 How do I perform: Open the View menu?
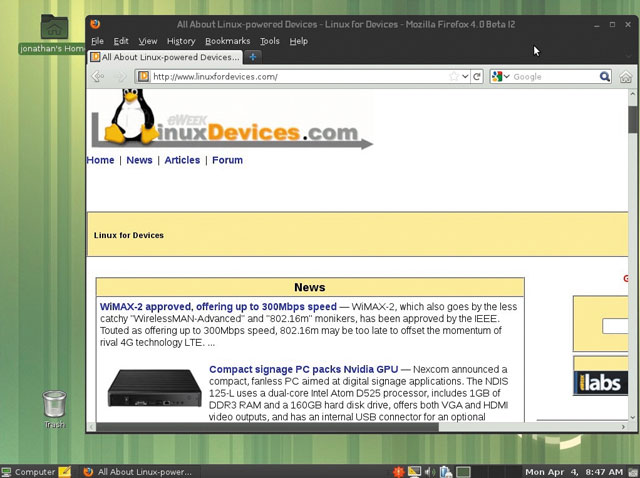[148, 41]
